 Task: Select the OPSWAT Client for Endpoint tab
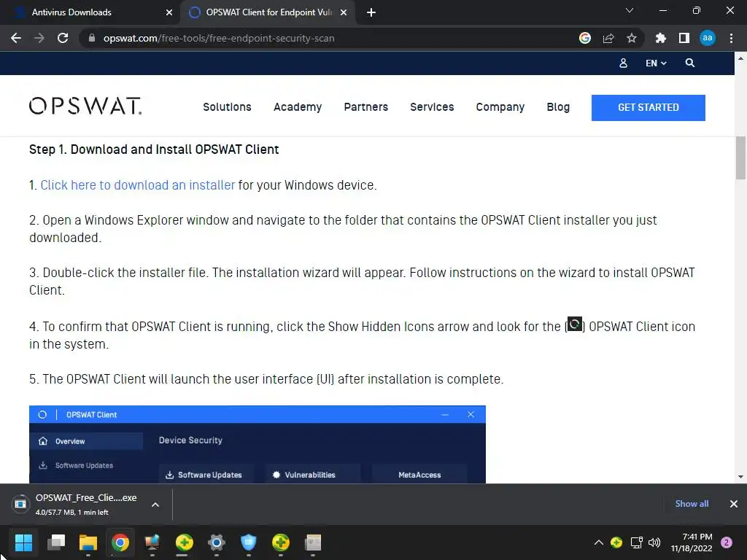pyautogui.click(x=268, y=12)
